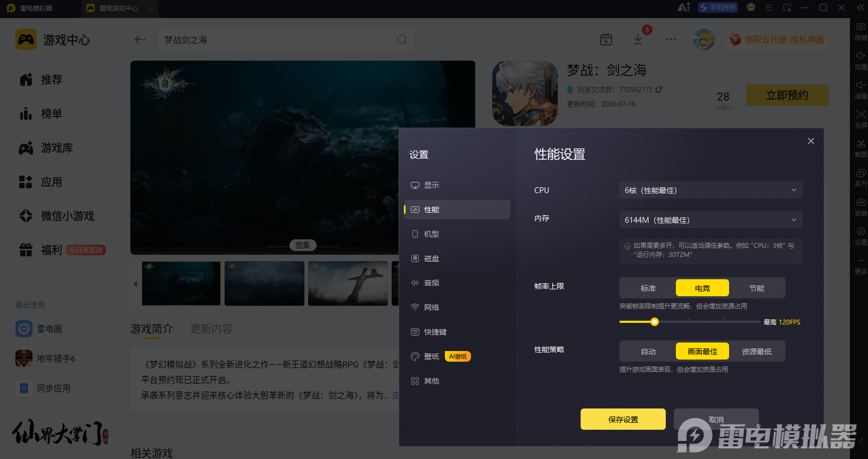Click the AI assistant icon in title bar

(x=684, y=7)
